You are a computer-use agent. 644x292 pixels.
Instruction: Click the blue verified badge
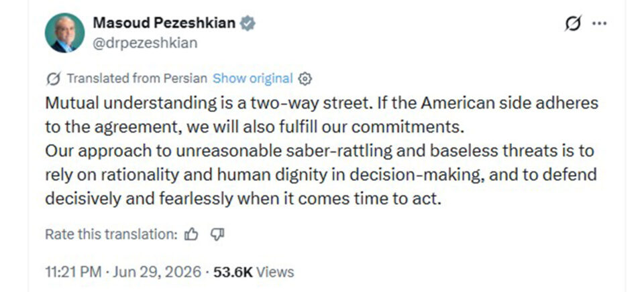click(248, 23)
